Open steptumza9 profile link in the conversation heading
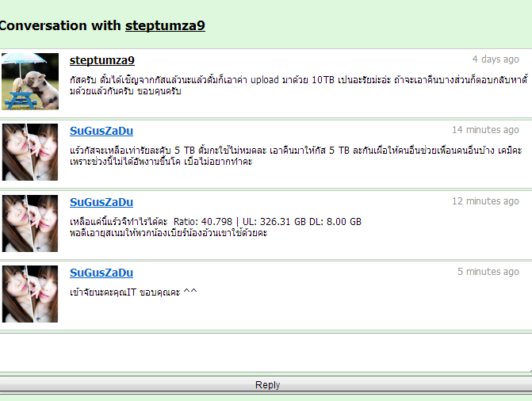Screen dimensions: 532x401 click(x=165, y=25)
